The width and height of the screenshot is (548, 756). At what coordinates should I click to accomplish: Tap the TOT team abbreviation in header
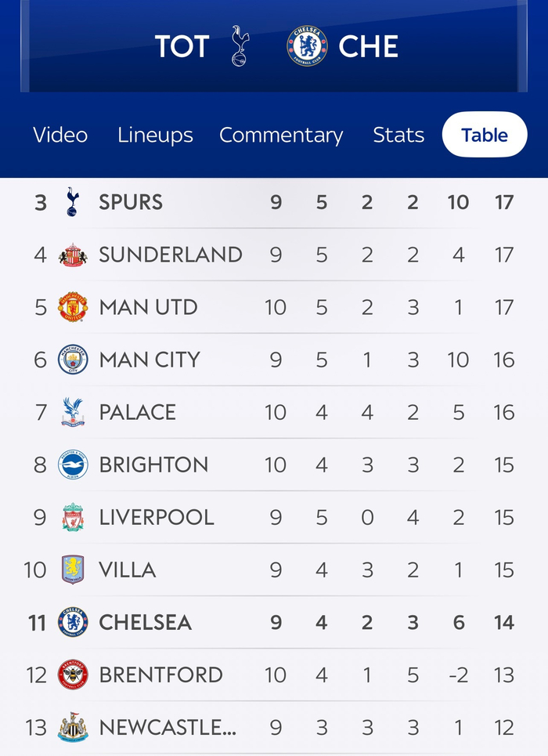click(x=182, y=46)
